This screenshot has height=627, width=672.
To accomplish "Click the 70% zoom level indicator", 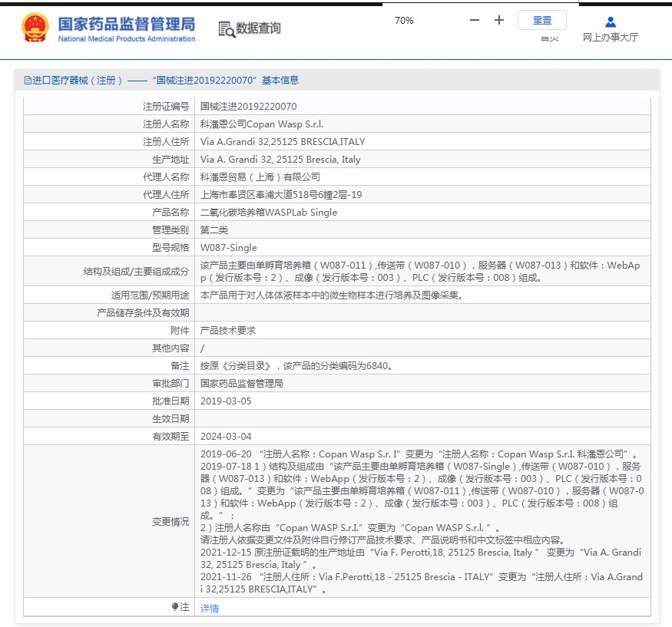I will click(x=404, y=21).
